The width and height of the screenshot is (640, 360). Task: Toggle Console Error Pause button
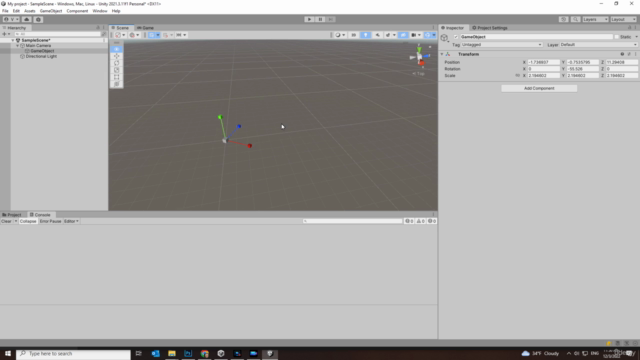[50, 221]
